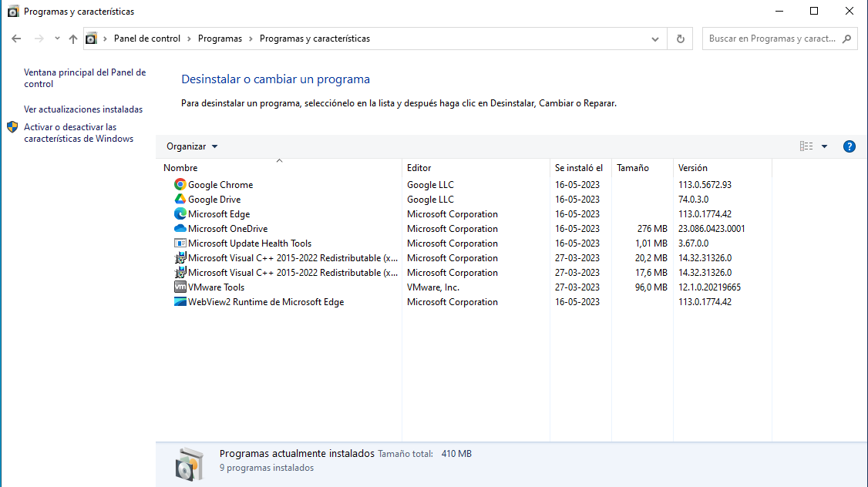Click Google LLC editor of Google Drive
The height and width of the screenshot is (487, 868).
pyautogui.click(x=430, y=200)
